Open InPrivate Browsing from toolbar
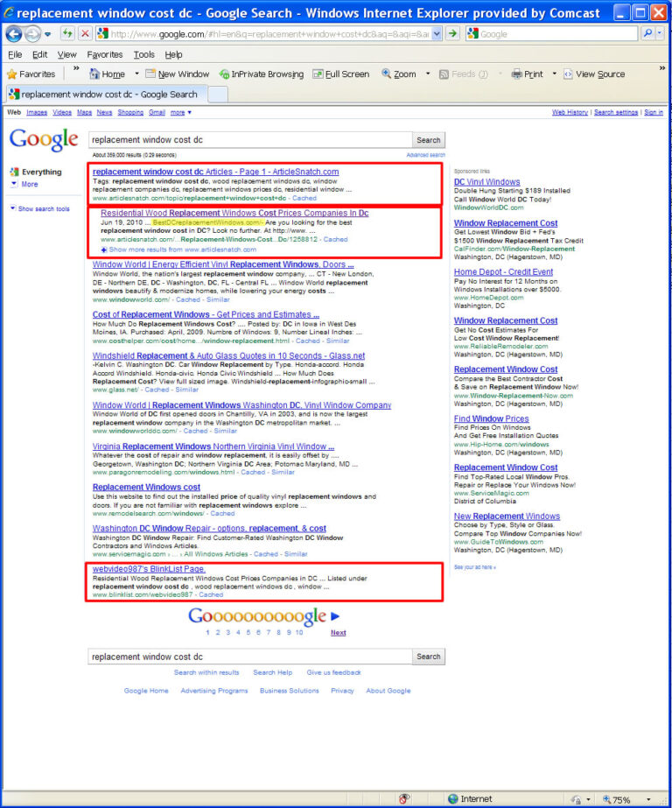672x808 pixels. (262, 74)
